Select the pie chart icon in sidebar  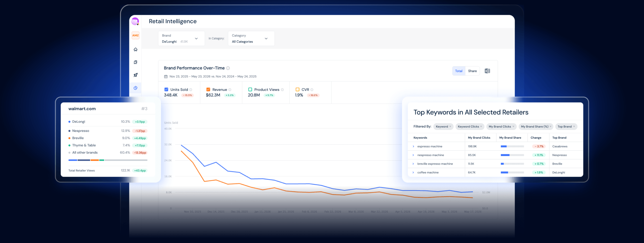(135, 88)
